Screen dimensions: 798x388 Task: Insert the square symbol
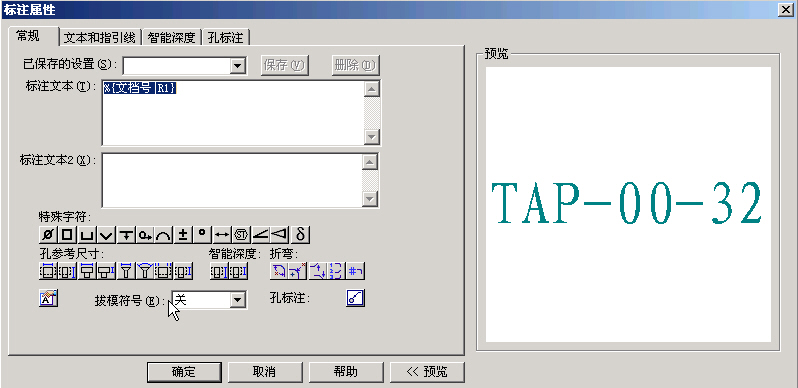click(68, 235)
